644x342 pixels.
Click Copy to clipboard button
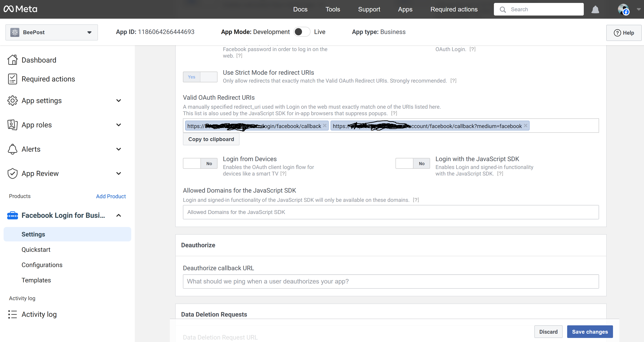tap(211, 139)
